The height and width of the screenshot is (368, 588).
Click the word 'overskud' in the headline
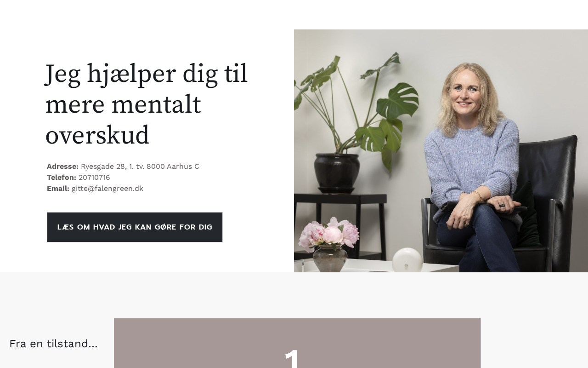pos(97,135)
